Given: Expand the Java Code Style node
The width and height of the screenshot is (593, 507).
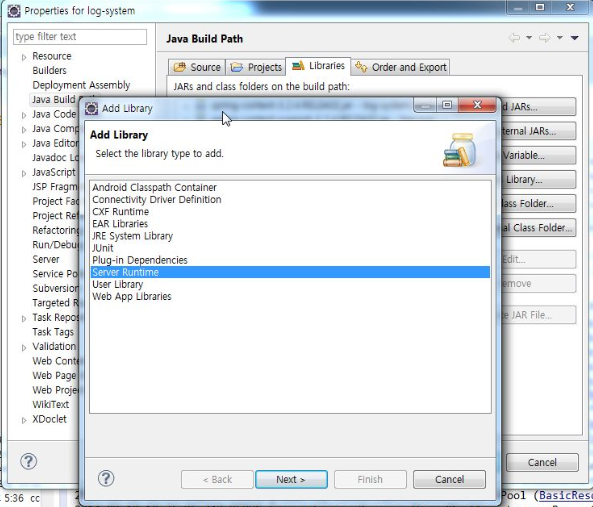Looking at the screenshot, I should pos(24,115).
